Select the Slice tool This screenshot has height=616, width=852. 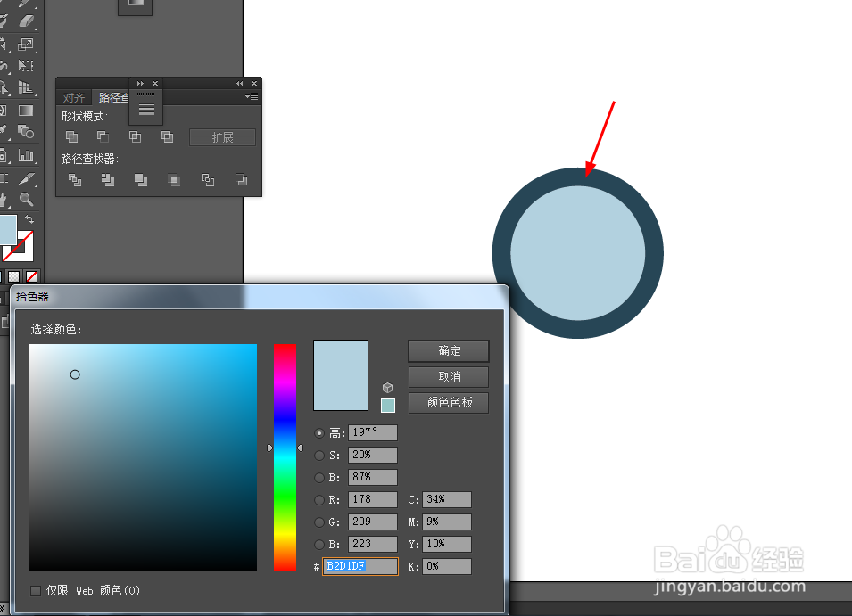(x=26, y=178)
